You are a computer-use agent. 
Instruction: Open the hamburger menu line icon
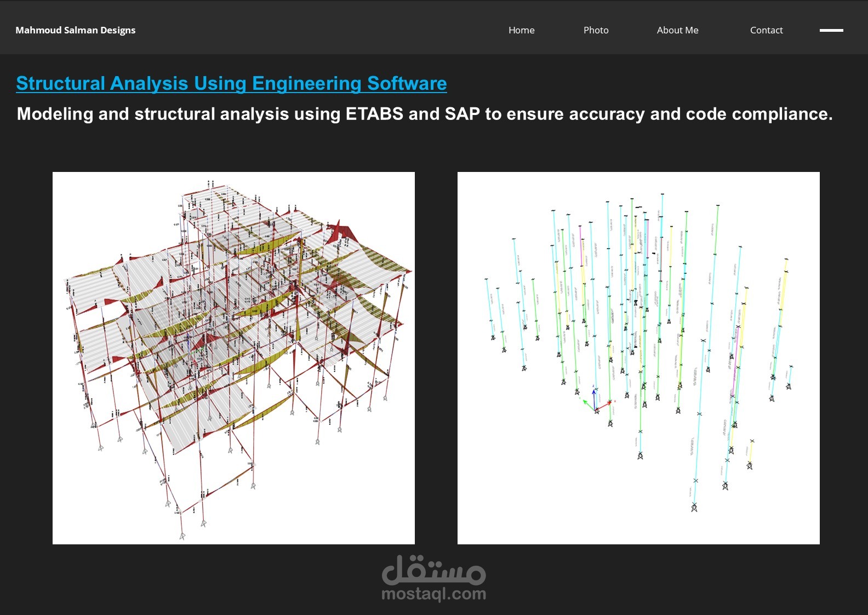[x=831, y=31]
